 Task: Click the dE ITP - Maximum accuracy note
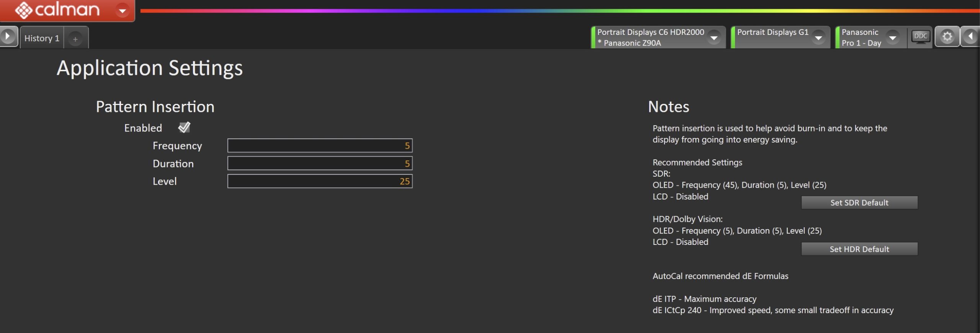704,299
